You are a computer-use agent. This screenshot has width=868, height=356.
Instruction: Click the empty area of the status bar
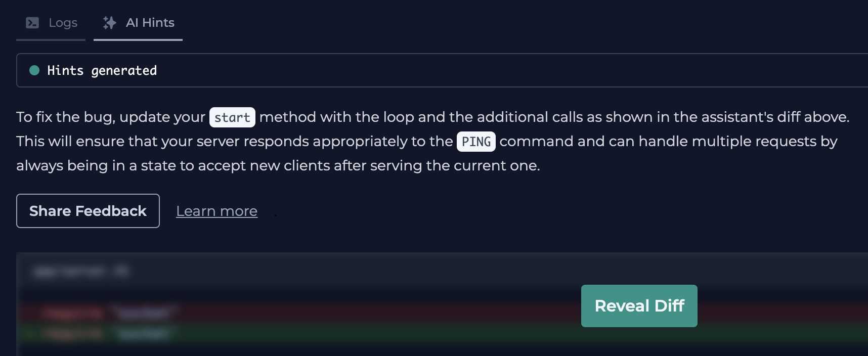(506, 70)
